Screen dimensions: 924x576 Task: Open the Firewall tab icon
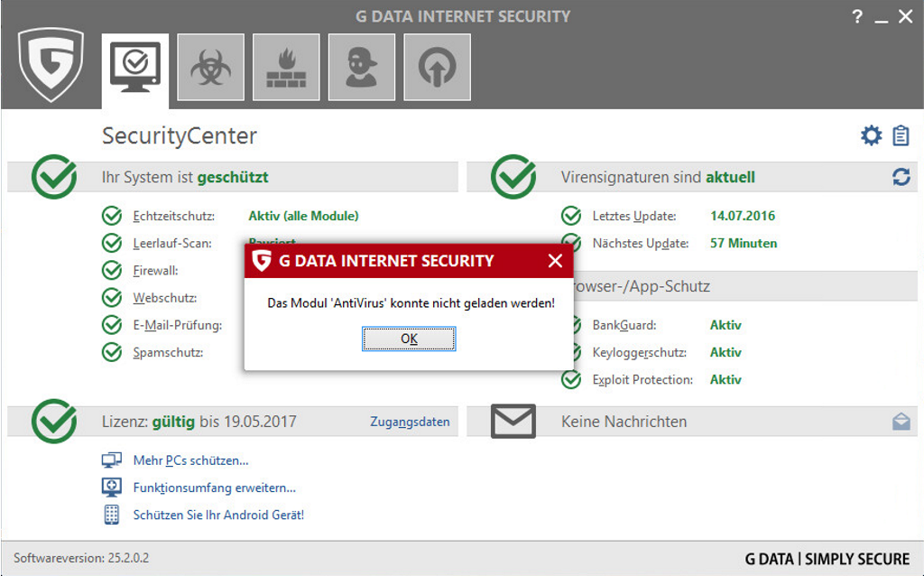pos(286,67)
